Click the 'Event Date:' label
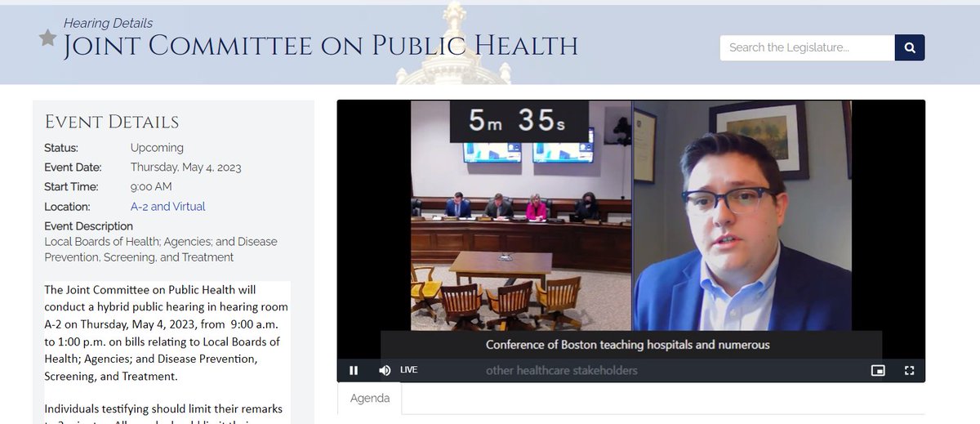This screenshot has width=980, height=424. pyautogui.click(x=73, y=167)
